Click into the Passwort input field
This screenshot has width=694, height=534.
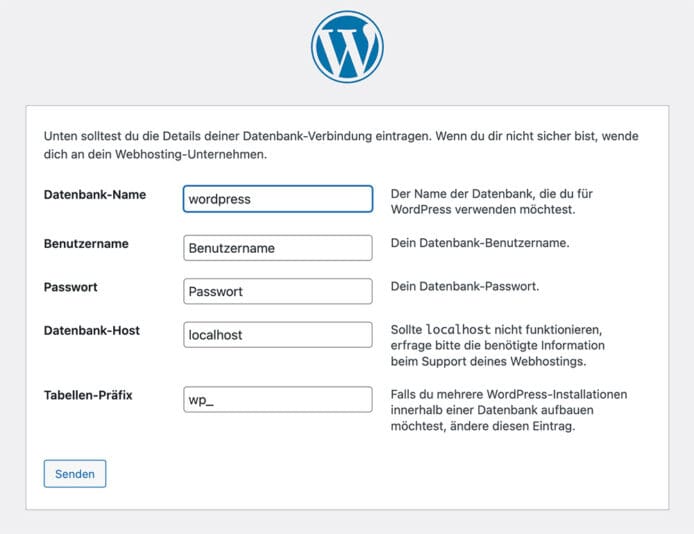point(278,291)
